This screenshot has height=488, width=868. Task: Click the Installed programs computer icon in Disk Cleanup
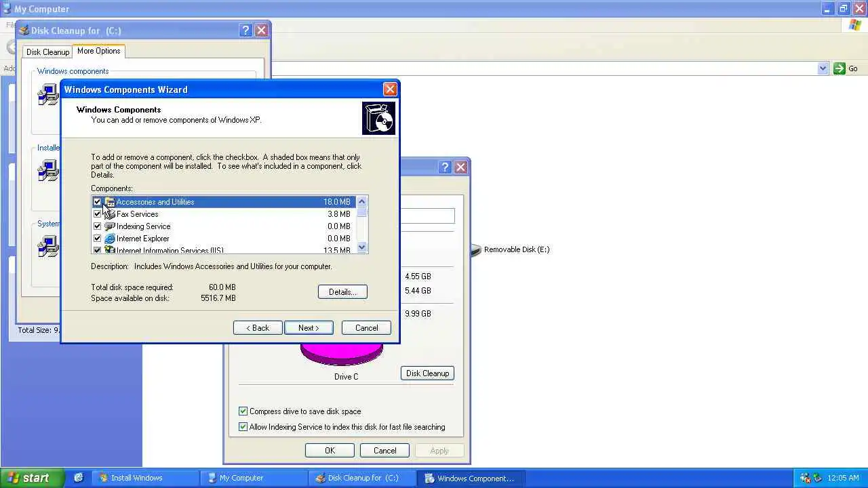click(x=48, y=170)
